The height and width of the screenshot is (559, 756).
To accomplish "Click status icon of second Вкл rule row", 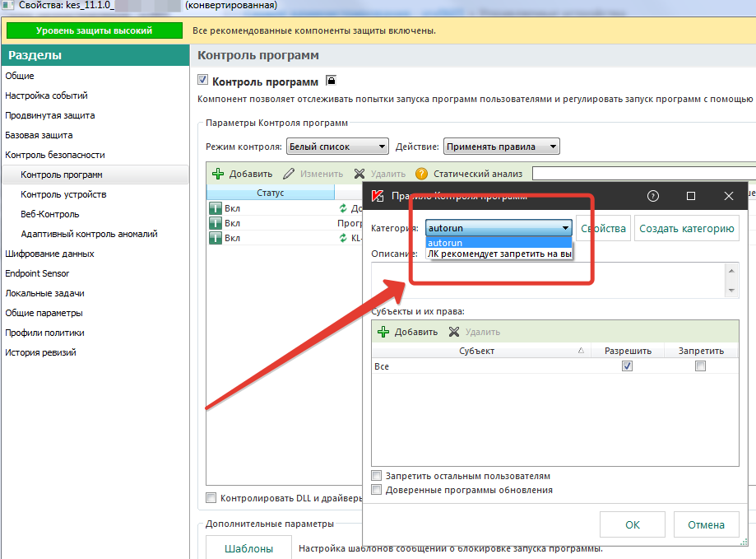I will [215, 223].
